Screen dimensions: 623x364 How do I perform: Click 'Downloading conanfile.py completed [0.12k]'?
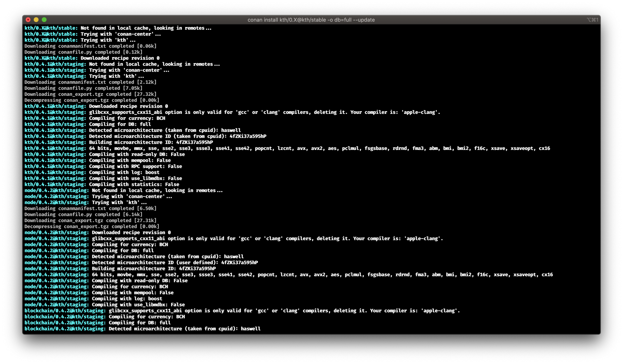[83, 52]
